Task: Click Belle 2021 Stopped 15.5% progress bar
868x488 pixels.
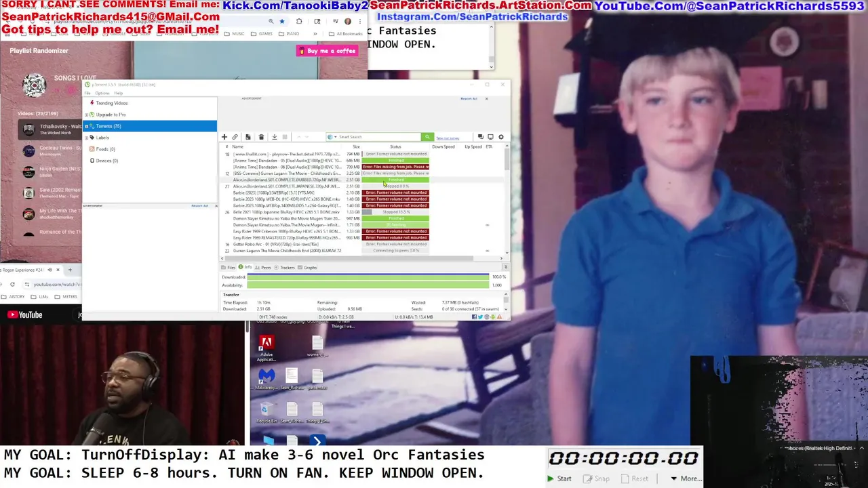Action: click(x=395, y=212)
